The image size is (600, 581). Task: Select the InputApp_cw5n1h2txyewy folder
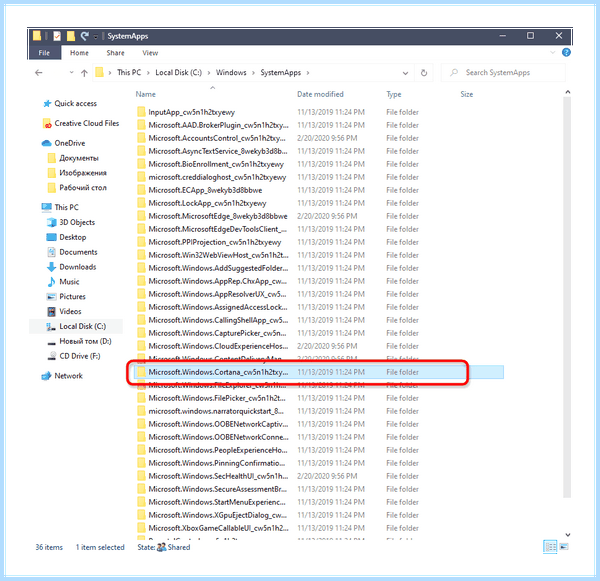point(191,112)
